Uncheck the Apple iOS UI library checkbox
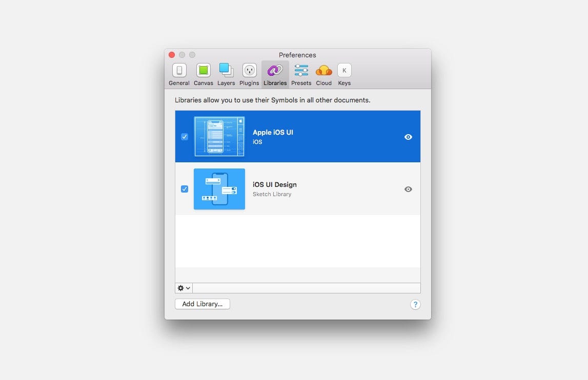The image size is (588, 380). pos(185,137)
